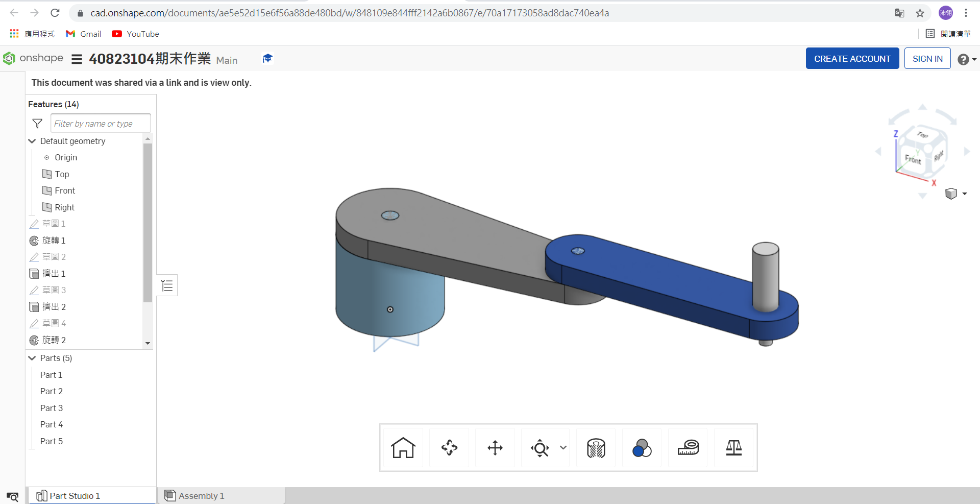Screen dimensions: 980x504
Task: Select the 擠出 2 extrude feature
Action: [54, 307]
